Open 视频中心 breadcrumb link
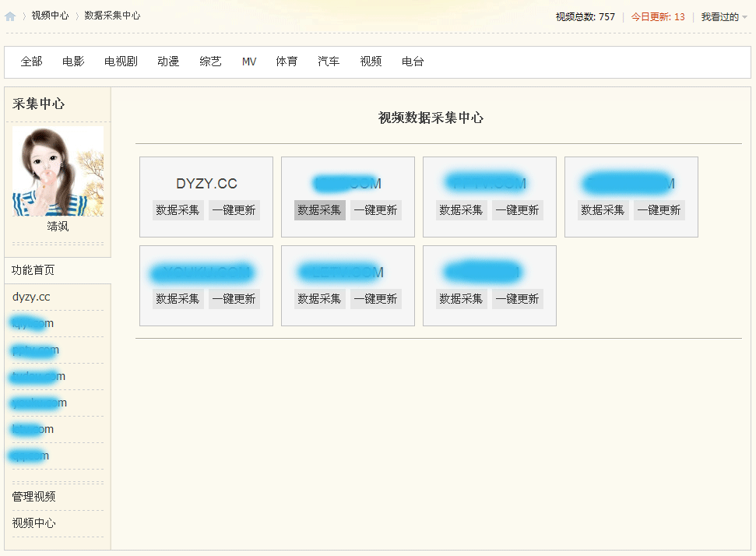 50,16
